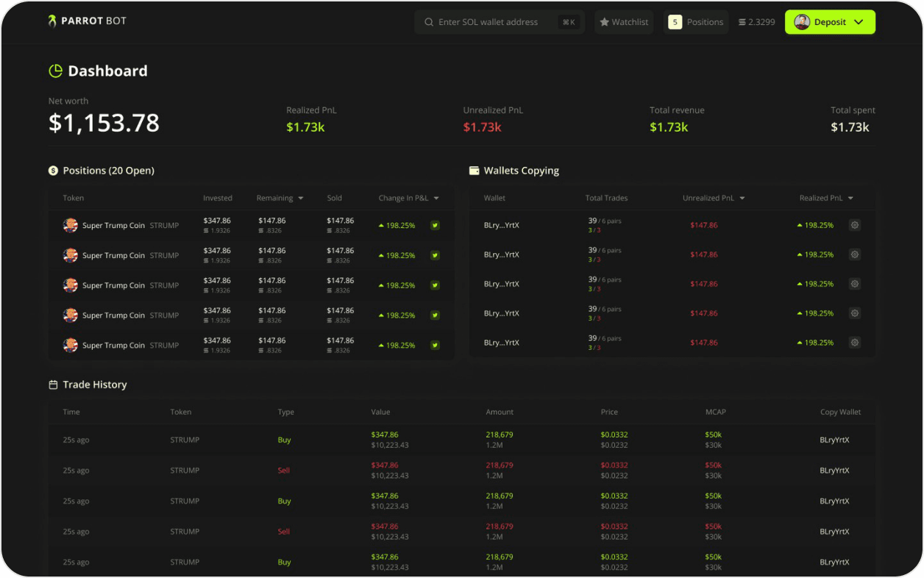Click the Type column header in Trade History
924x578 pixels.
(x=286, y=412)
